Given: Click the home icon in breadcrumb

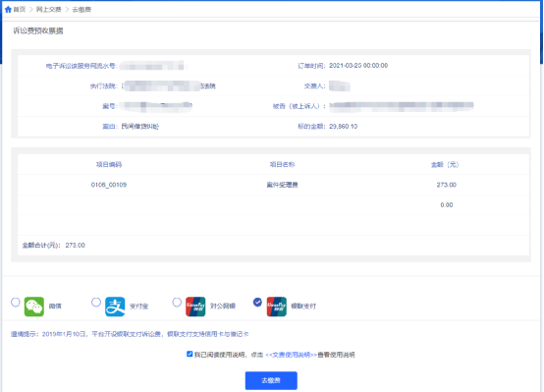Looking at the screenshot, I should tap(8, 10).
